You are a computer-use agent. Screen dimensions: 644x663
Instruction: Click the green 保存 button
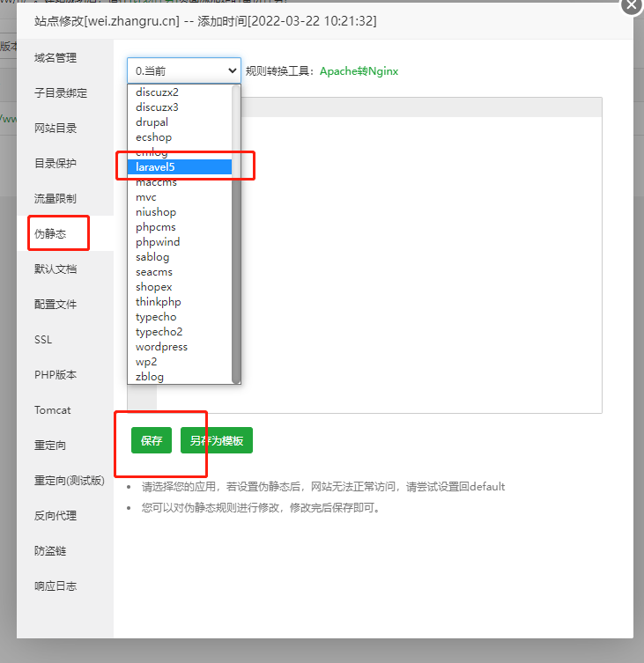pos(152,440)
